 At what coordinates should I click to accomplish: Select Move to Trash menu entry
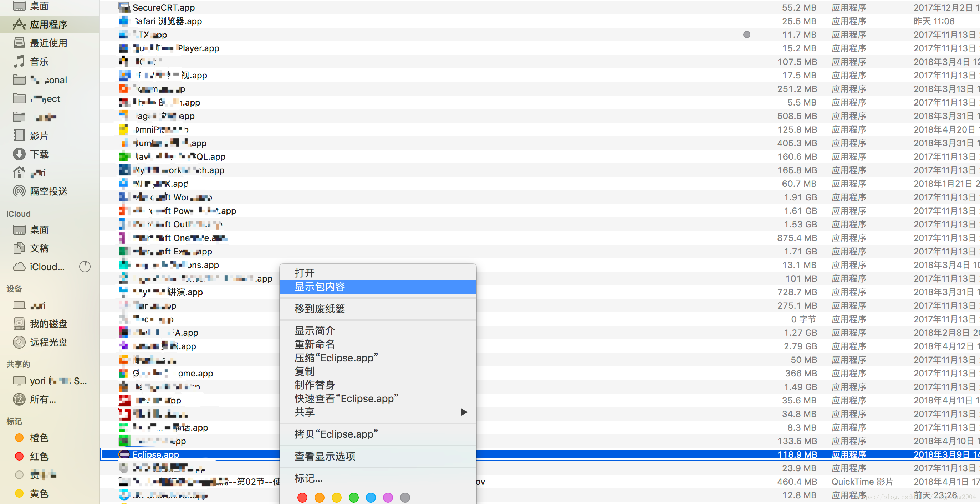pyautogui.click(x=320, y=308)
